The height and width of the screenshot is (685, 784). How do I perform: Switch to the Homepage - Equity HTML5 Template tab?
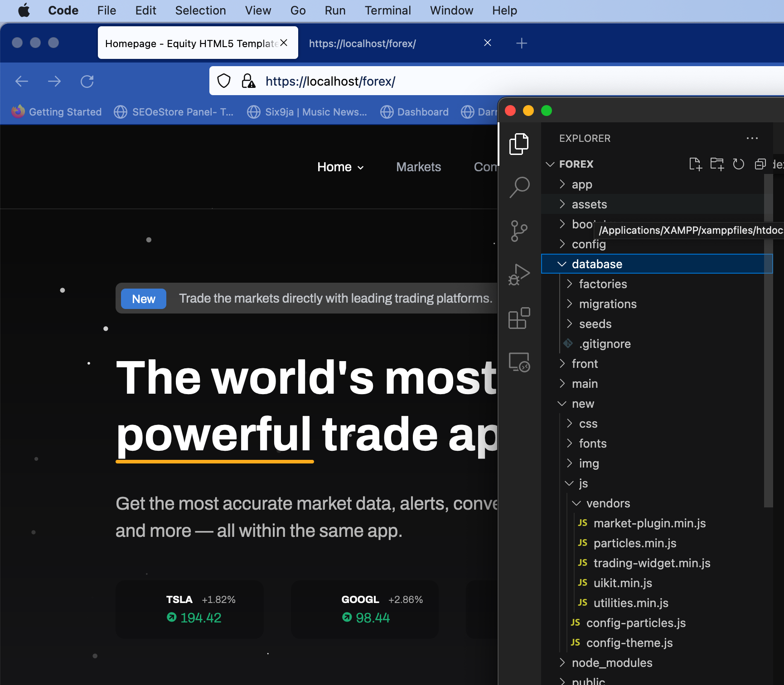point(191,43)
